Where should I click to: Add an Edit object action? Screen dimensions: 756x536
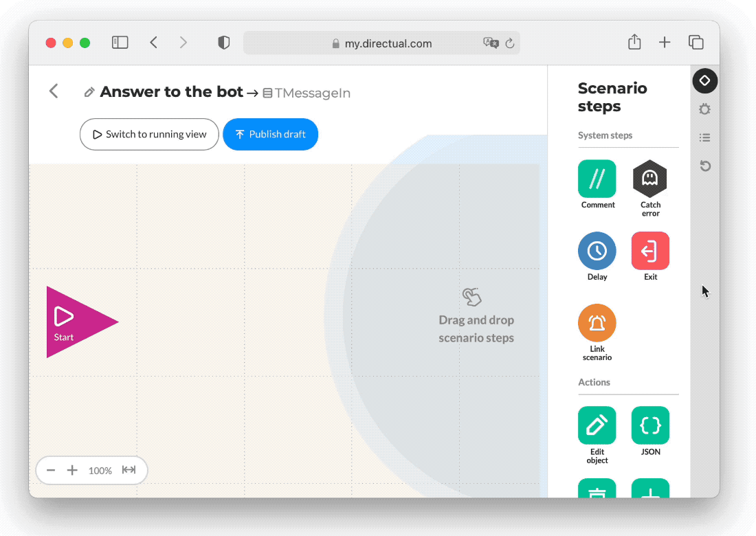[x=597, y=425]
